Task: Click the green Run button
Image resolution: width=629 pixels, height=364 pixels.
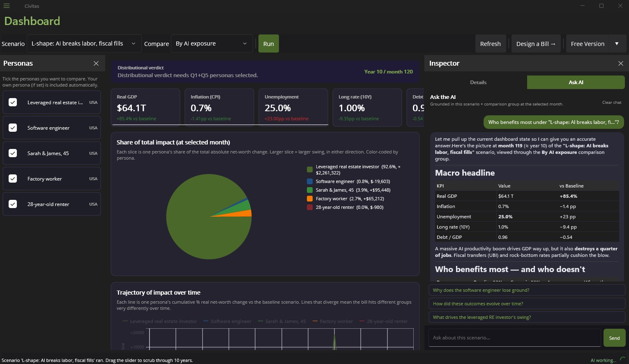Action: pyautogui.click(x=269, y=43)
